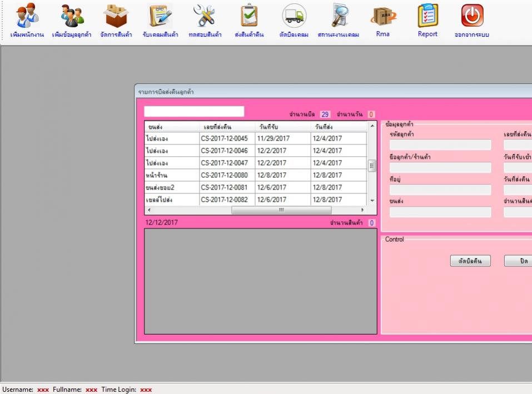The height and width of the screenshot is (394, 532).
Task: Select row CS-2017-12-0047
Action: tap(256, 163)
